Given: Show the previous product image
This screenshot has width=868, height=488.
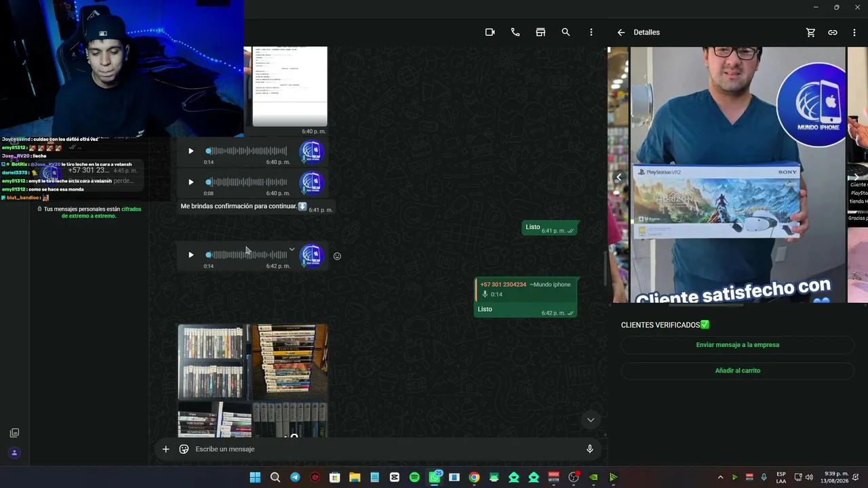Looking at the screenshot, I should tap(618, 178).
